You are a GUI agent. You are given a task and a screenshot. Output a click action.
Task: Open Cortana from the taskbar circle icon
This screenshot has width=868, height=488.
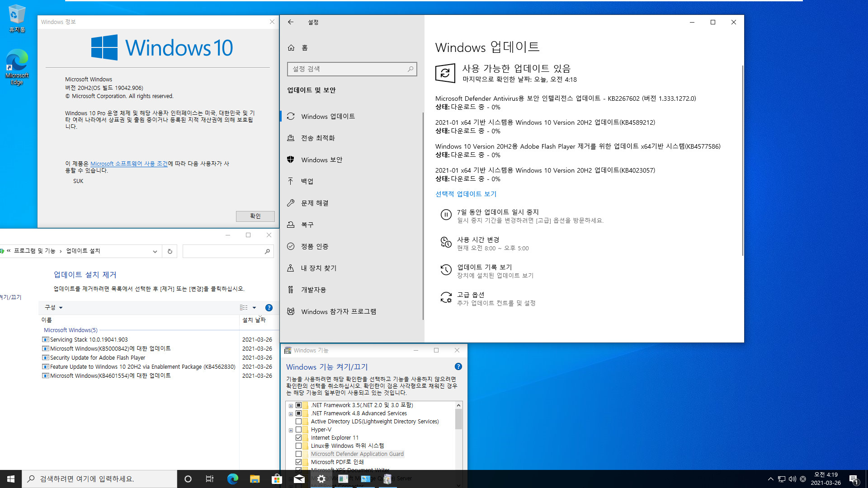tap(188, 479)
